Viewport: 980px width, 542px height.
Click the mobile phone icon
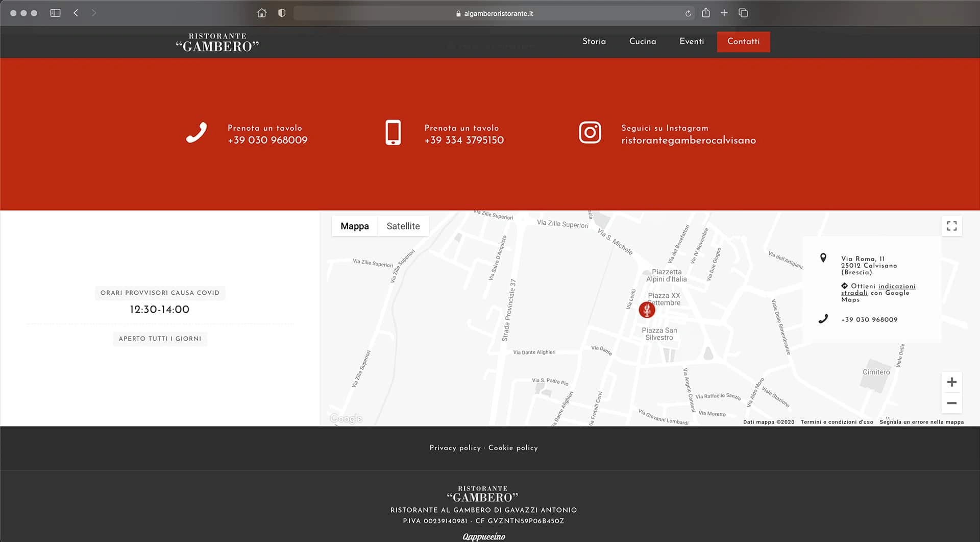(x=393, y=133)
